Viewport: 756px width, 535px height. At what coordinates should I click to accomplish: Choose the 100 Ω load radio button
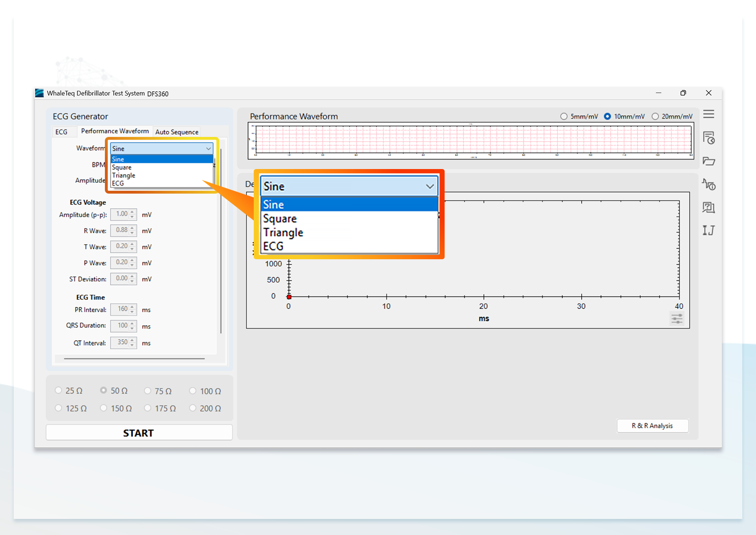click(x=205, y=391)
